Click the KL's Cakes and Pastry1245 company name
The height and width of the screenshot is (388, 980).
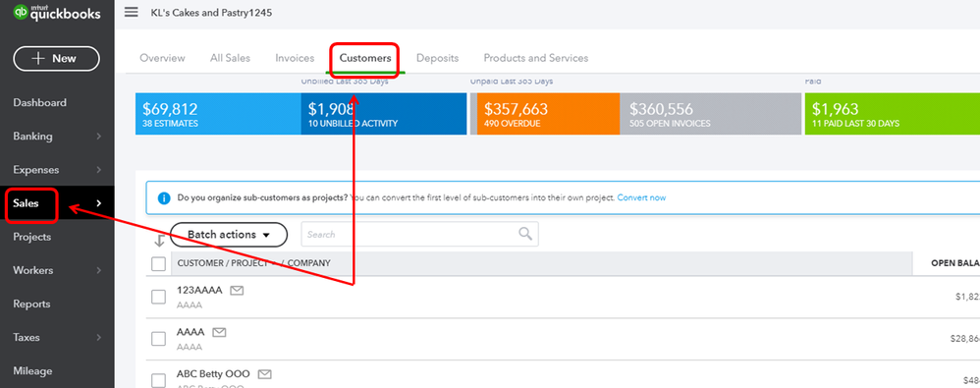pos(212,13)
